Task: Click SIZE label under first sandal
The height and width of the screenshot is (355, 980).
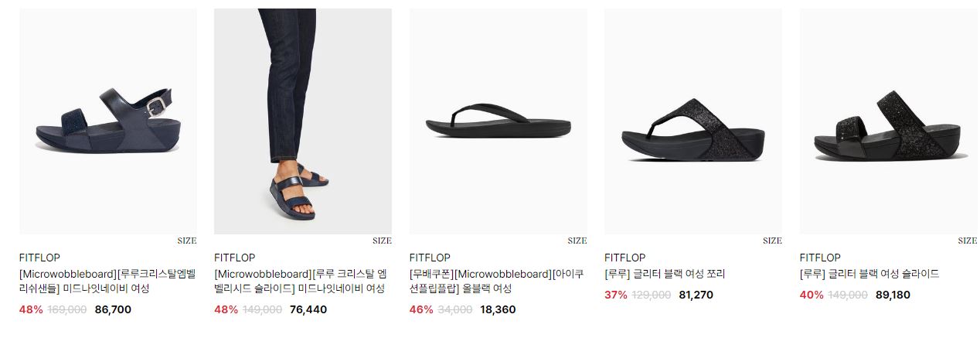Action: tap(187, 241)
